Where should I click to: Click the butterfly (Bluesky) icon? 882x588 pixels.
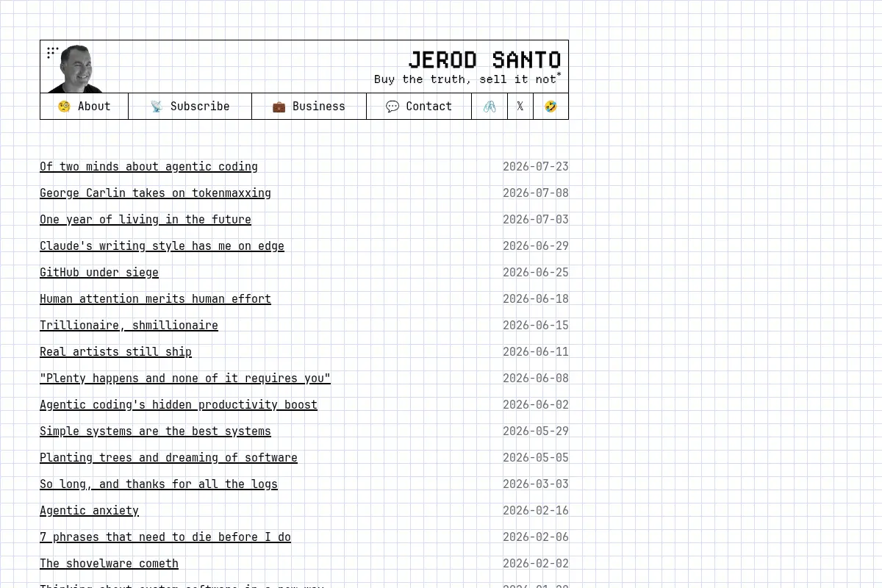(490, 107)
